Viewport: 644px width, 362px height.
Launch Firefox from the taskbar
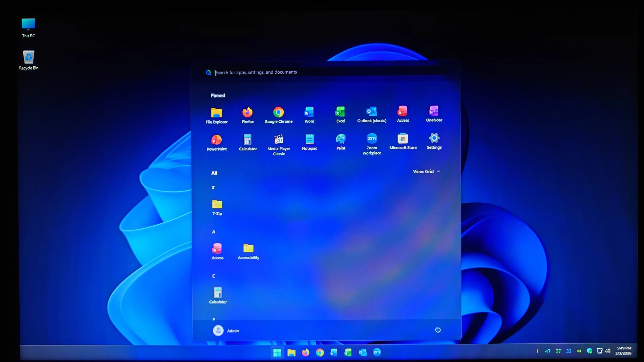coord(306,352)
